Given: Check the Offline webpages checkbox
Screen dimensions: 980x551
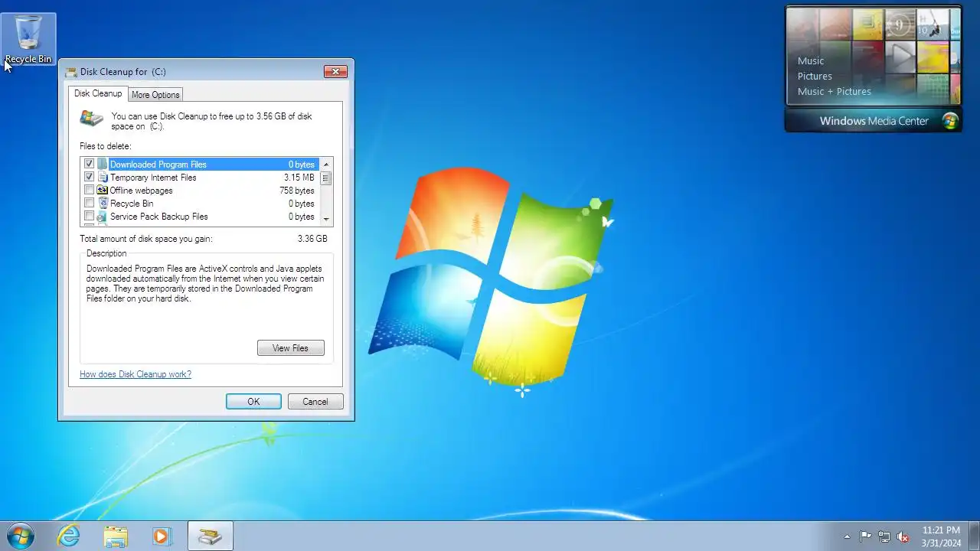Looking at the screenshot, I should point(90,191).
